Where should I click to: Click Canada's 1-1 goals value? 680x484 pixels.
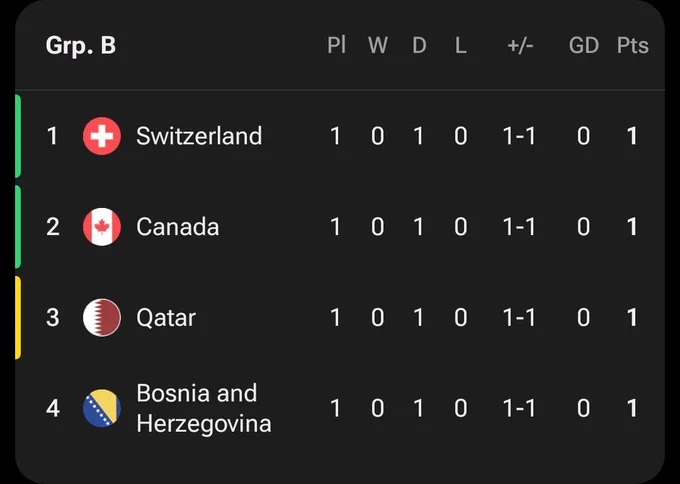click(x=519, y=227)
